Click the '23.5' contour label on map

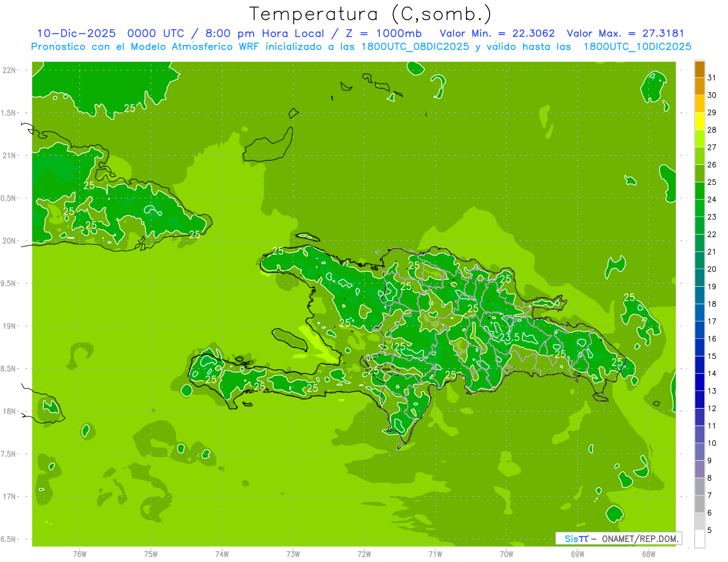coord(509,337)
